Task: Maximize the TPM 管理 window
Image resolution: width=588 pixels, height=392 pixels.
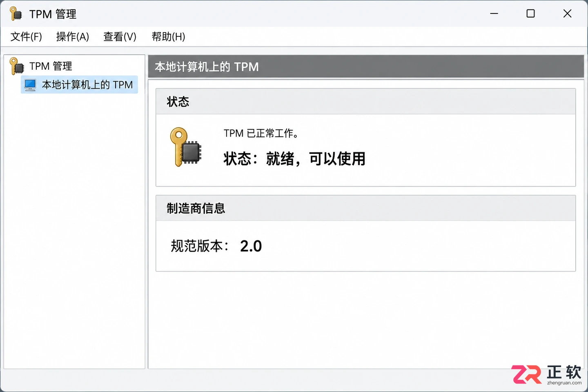Action: click(530, 13)
